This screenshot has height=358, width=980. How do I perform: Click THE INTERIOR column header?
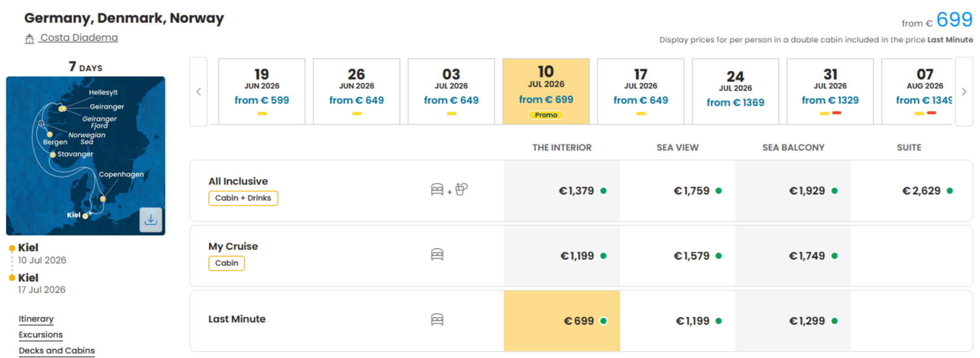tap(562, 148)
